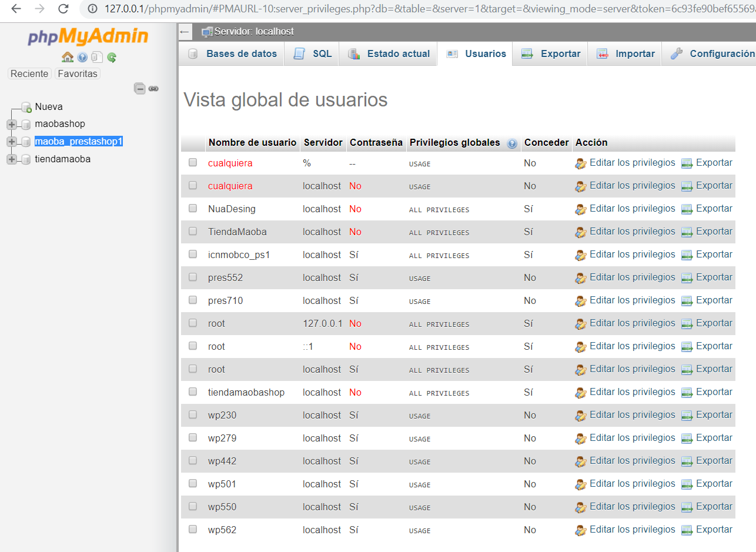Click the left arrow to hide the navigation panel
The height and width of the screenshot is (552, 756).
[x=185, y=32]
